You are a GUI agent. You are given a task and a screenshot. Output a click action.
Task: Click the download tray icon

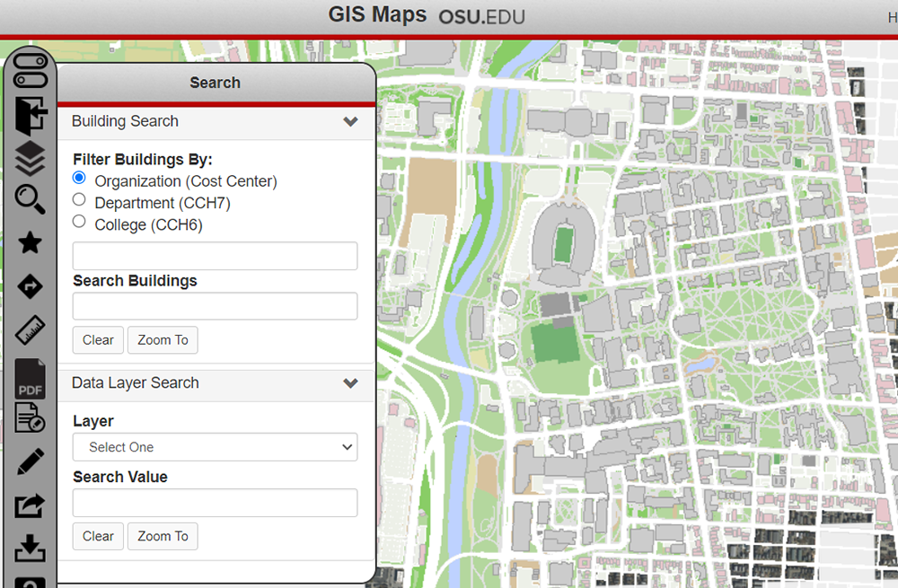coord(30,548)
